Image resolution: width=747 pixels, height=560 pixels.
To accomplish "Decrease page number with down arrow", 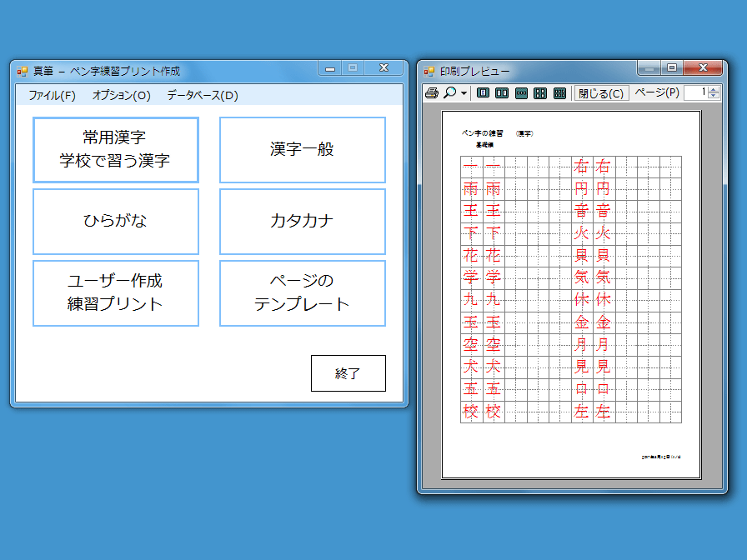I will pos(713,96).
